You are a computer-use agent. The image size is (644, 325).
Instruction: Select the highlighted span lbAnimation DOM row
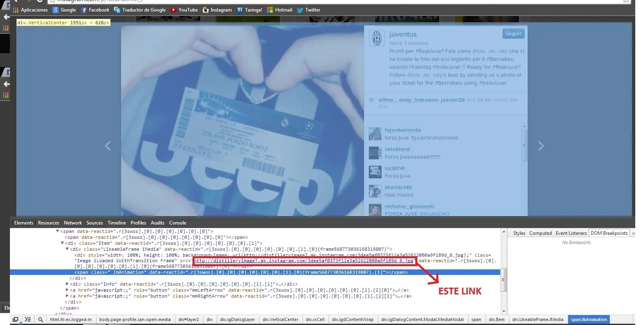click(255, 273)
